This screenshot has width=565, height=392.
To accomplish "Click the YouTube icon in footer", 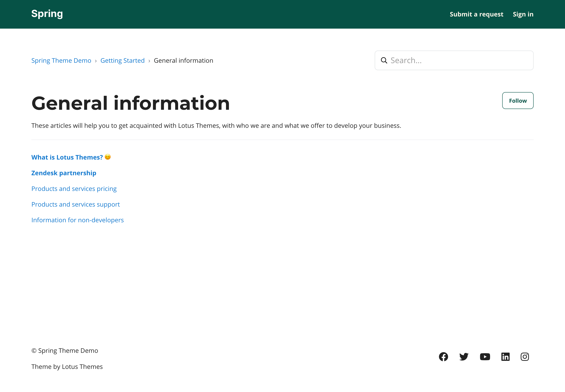I will click(x=485, y=357).
